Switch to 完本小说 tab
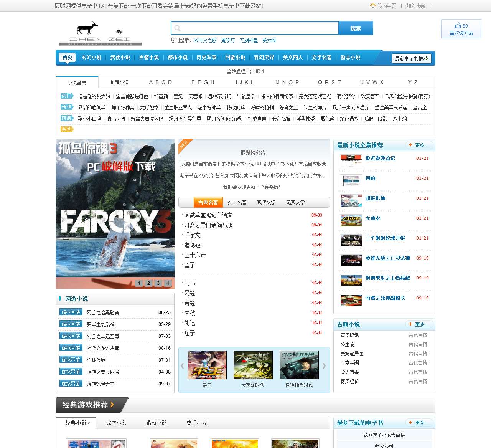491x448 pixels. (116, 423)
